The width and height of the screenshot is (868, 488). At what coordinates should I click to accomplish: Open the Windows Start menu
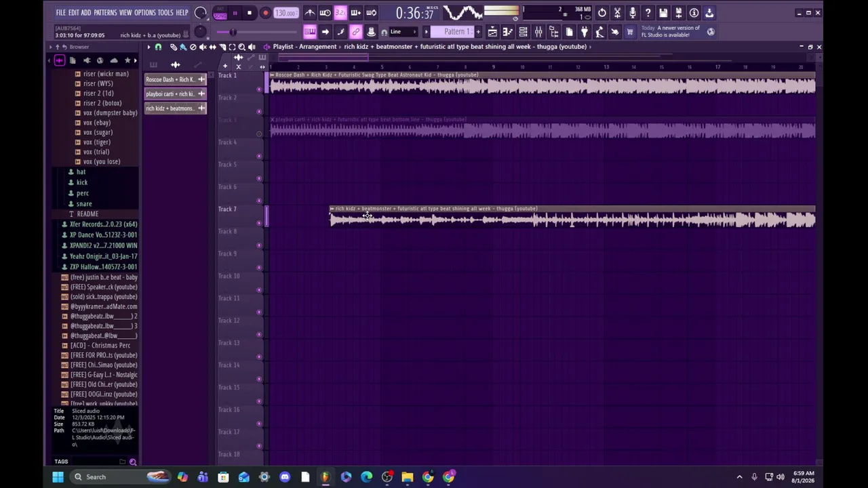click(58, 477)
